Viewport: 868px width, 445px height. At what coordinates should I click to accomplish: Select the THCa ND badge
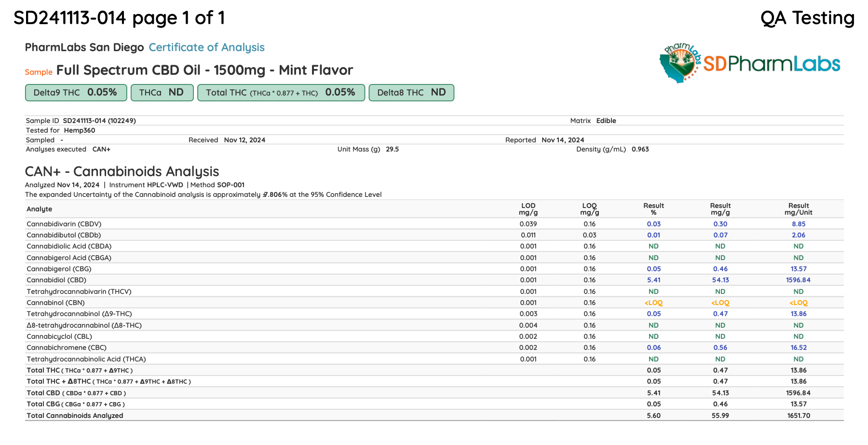(x=162, y=93)
